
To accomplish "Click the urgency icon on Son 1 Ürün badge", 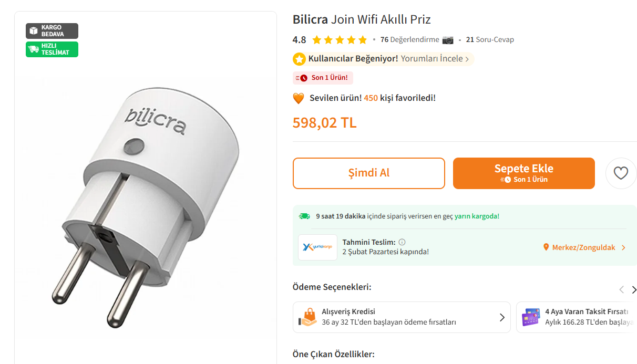I will pos(303,77).
